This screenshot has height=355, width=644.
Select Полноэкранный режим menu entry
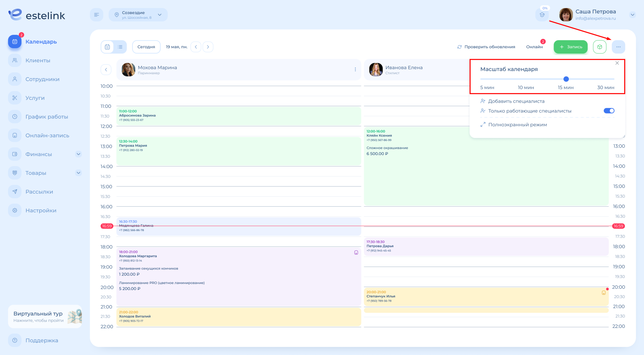click(518, 125)
